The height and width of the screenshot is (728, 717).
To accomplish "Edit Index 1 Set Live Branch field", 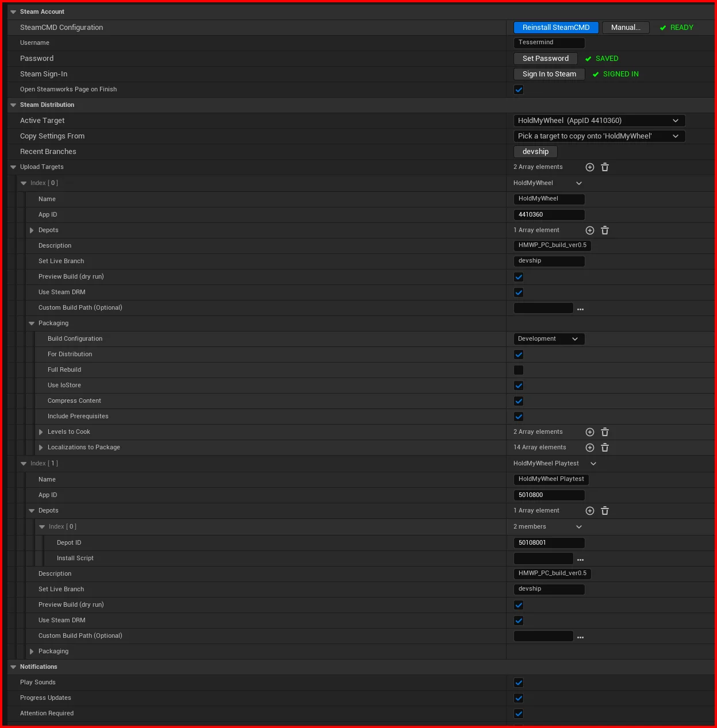I will (549, 589).
